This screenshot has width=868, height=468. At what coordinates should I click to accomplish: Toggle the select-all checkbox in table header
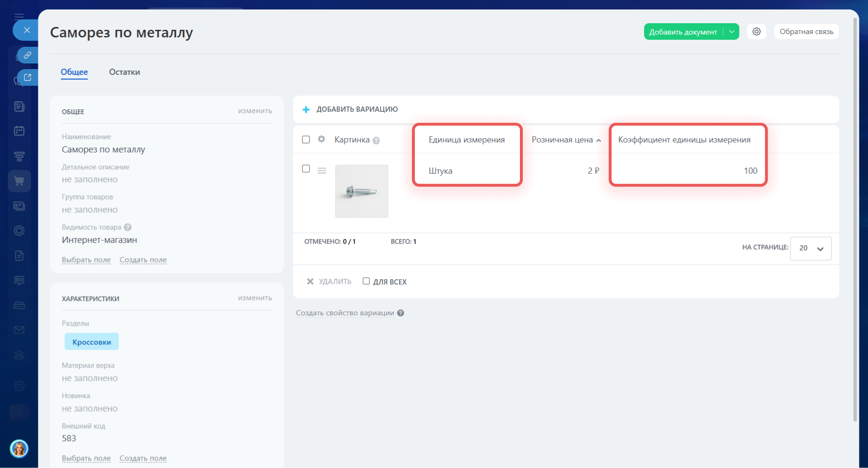pyautogui.click(x=306, y=140)
